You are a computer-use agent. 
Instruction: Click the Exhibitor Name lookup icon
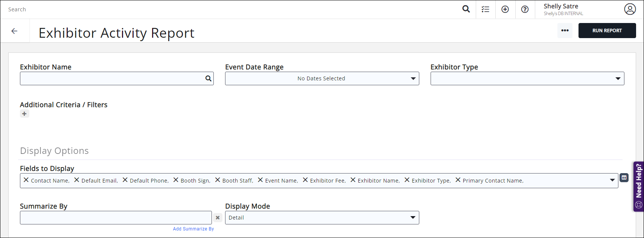(x=208, y=78)
